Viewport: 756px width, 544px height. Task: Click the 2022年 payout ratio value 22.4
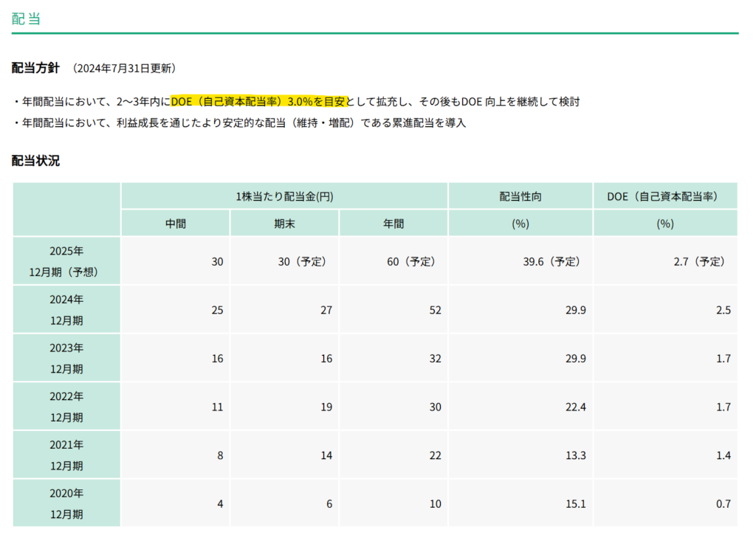(574, 407)
